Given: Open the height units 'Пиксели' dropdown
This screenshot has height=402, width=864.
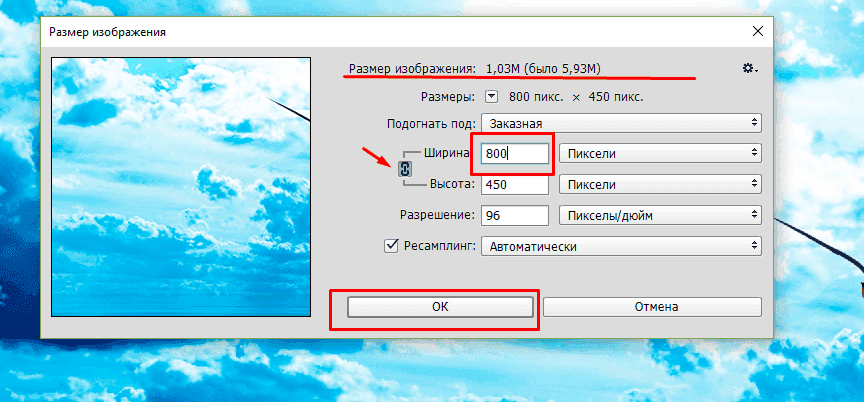Looking at the screenshot, I should click(x=660, y=184).
